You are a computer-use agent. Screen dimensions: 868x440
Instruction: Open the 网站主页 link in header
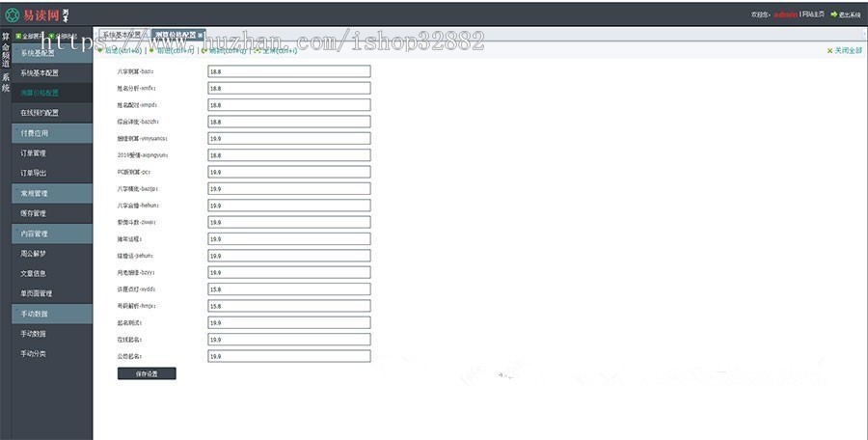point(813,15)
